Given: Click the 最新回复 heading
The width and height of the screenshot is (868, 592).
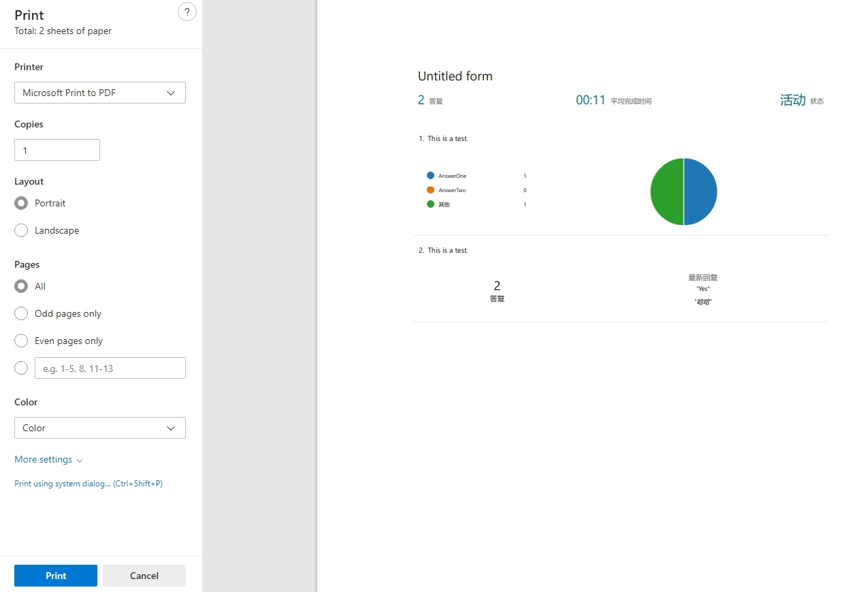Looking at the screenshot, I should pos(703,277).
